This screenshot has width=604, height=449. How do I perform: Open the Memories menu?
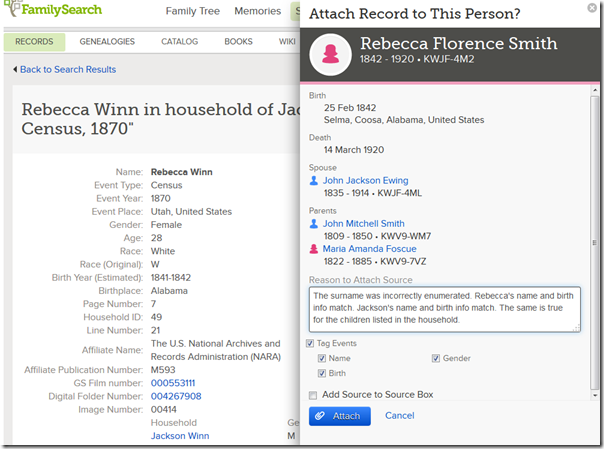(x=257, y=11)
